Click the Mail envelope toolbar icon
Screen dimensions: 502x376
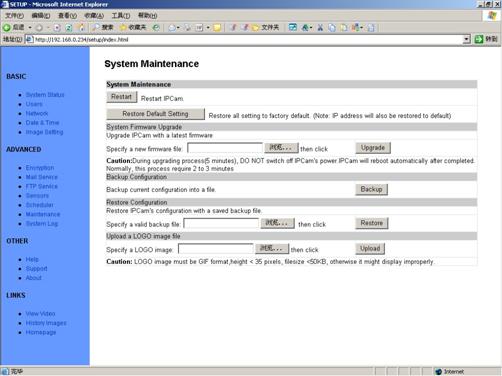[x=172, y=28]
